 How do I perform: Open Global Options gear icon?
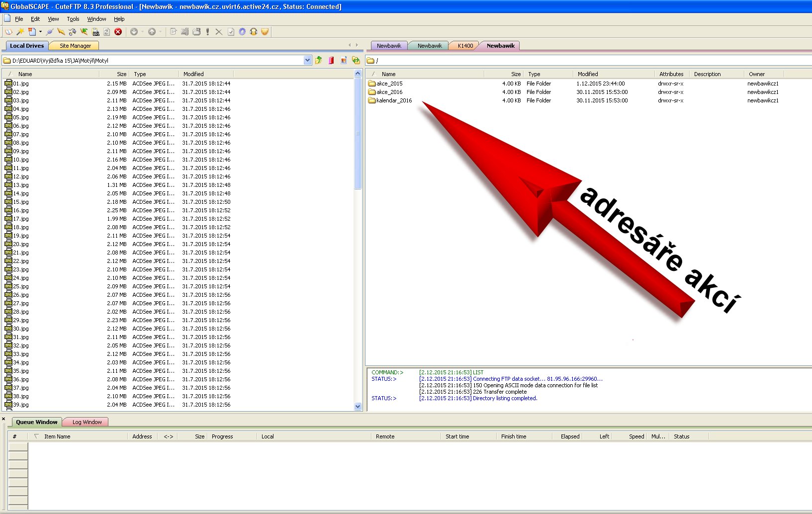[x=242, y=32]
